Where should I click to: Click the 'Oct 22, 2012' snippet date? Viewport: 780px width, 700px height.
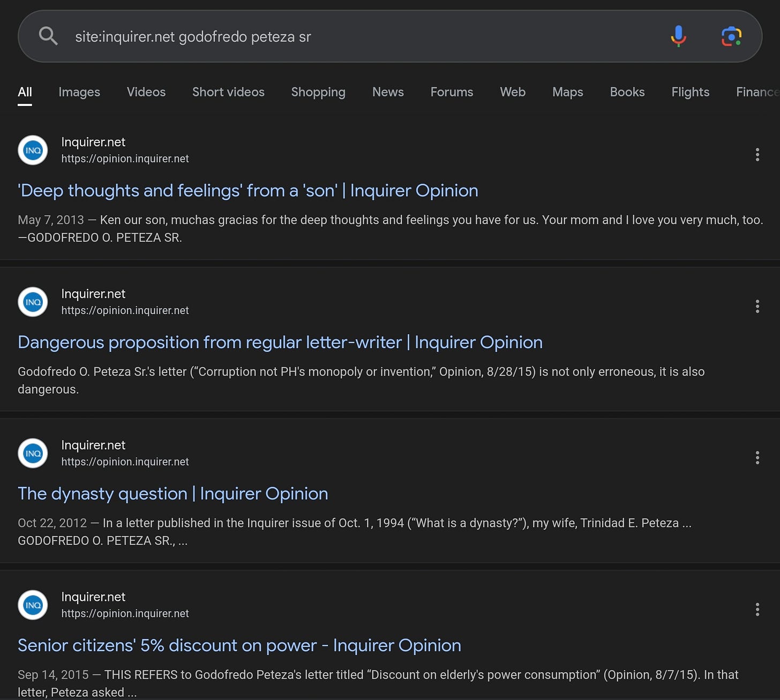tap(52, 523)
